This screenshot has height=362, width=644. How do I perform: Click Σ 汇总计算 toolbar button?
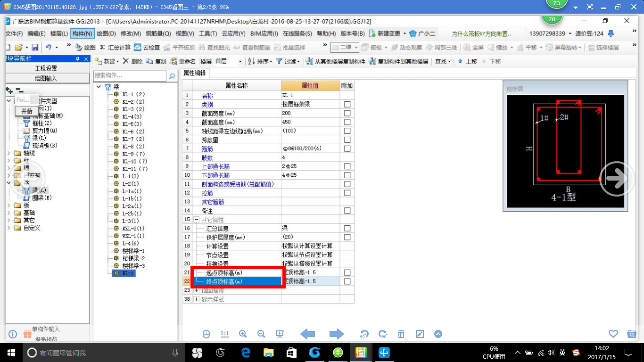tap(115, 48)
